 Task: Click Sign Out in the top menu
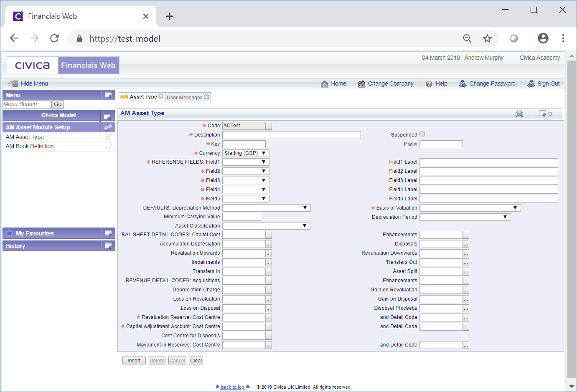pyautogui.click(x=543, y=83)
